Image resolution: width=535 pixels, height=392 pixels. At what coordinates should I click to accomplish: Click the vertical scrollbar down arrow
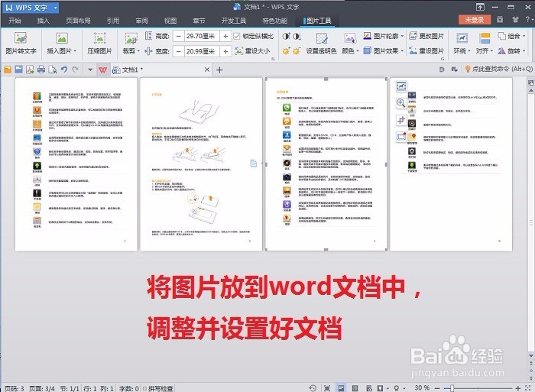click(x=531, y=355)
